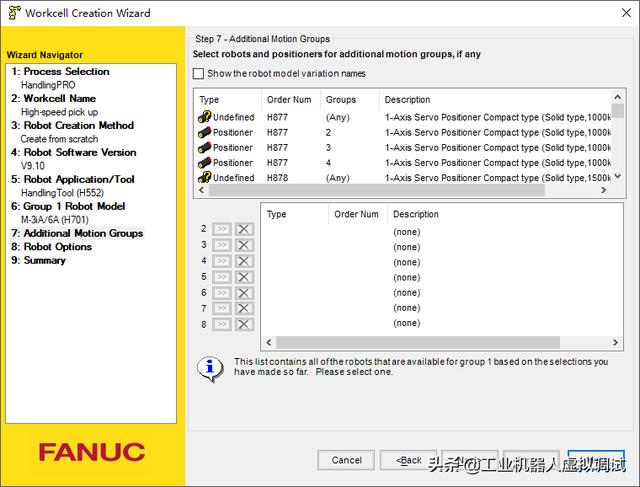Screen dimensions: 640x487
Task: Sort the upper list by Description header
Action: pyautogui.click(x=496, y=100)
